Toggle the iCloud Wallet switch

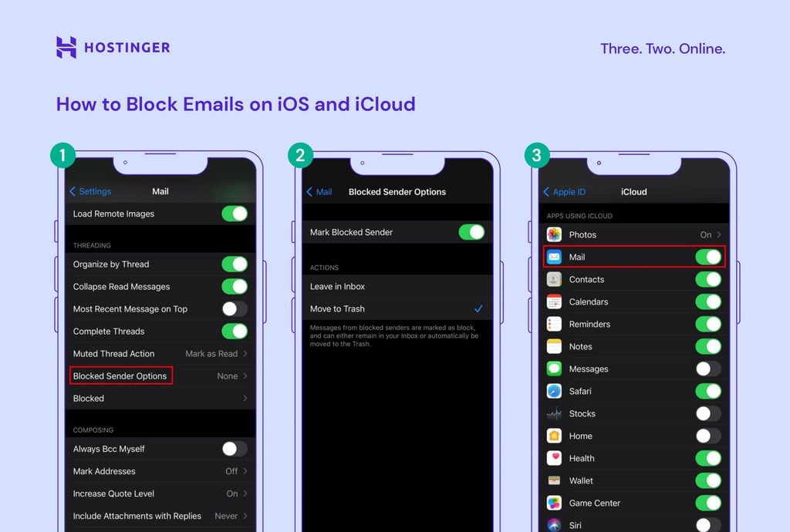tap(708, 480)
